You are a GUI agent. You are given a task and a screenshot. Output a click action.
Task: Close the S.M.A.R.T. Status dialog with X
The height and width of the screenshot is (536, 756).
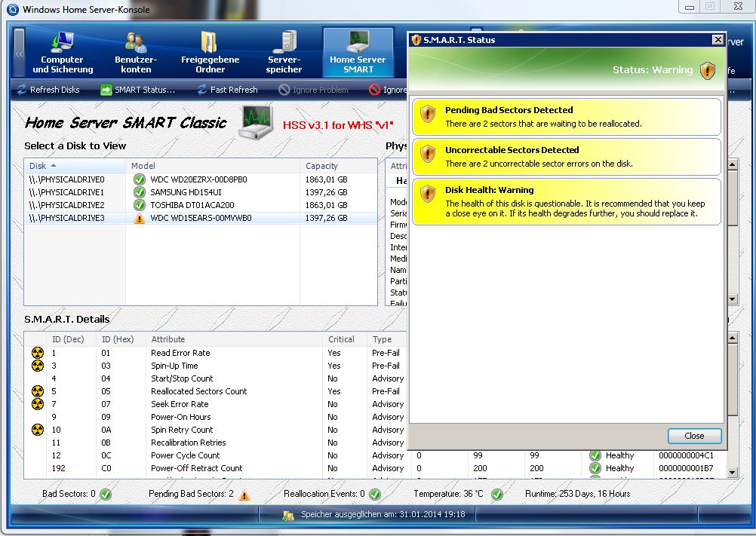pyautogui.click(x=718, y=39)
